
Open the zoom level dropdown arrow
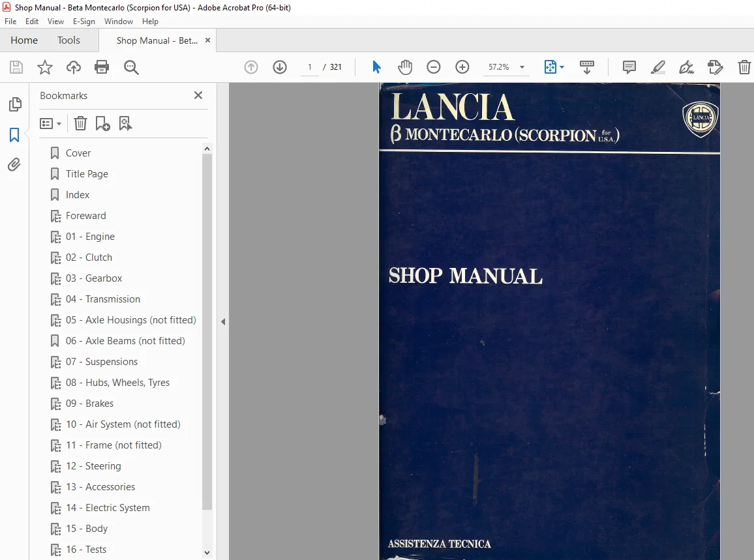[x=522, y=67]
